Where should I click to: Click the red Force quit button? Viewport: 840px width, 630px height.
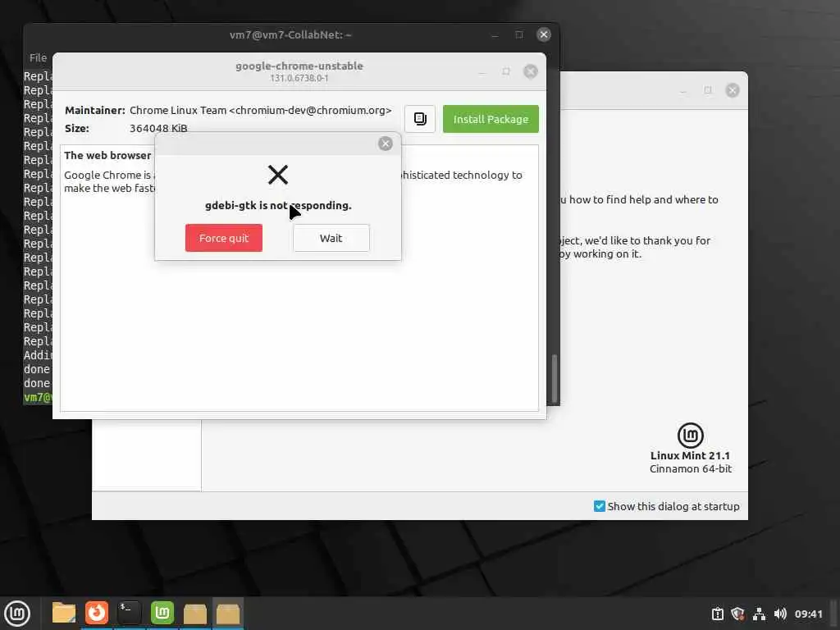click(223, 238)
